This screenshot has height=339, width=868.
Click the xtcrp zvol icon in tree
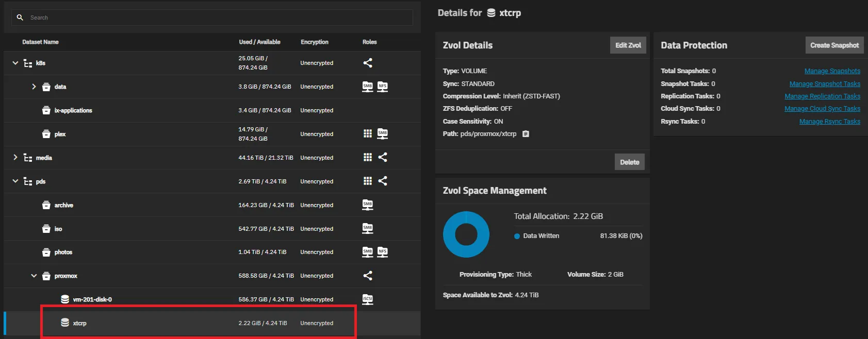[x=65, y=323]
